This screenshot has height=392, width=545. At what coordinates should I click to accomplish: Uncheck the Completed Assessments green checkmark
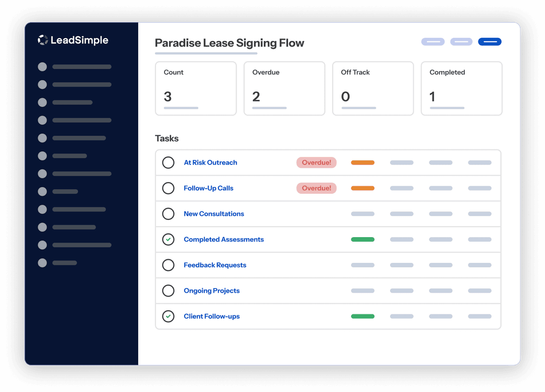(x=168, y=239)
